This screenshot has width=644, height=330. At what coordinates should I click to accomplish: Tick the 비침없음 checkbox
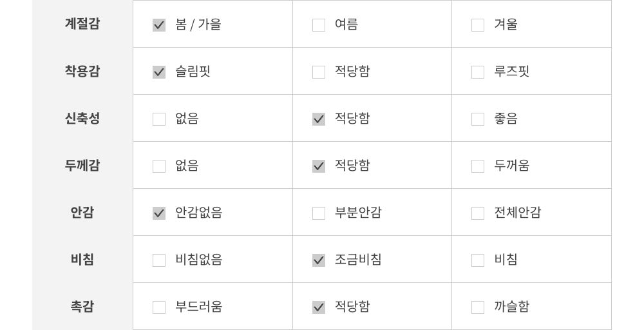159,260
